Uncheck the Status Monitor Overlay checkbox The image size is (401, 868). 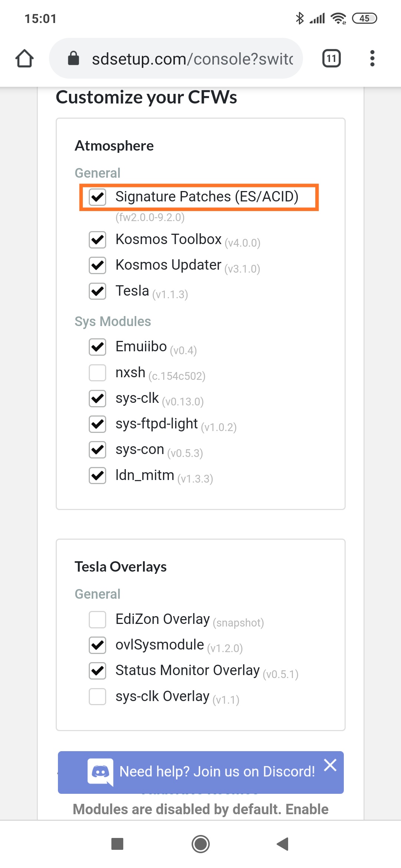point(98,671)
